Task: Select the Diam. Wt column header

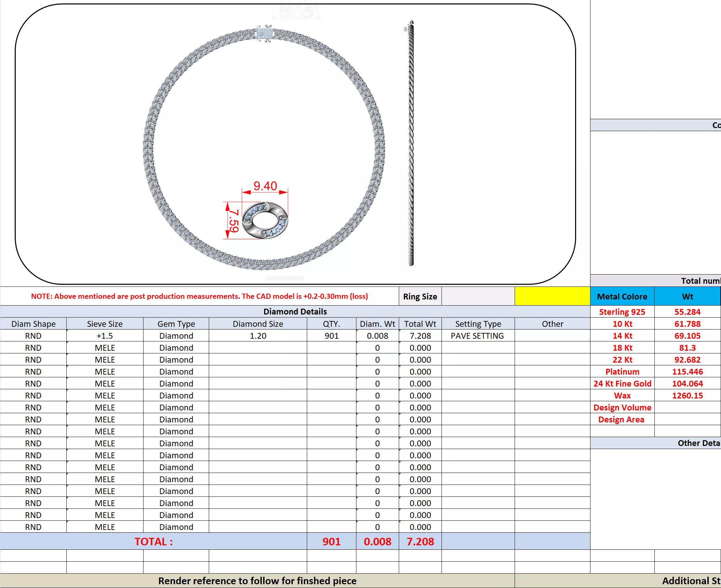Action: [x=377, y=324]
